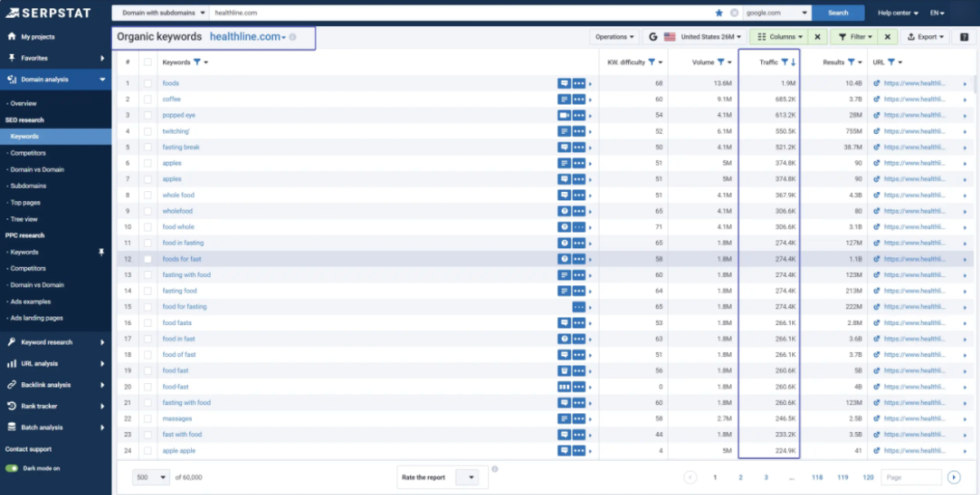This screenshot has height=495, width=980.
Task: Go to page 120 in pagination
Action: (868, 477)
